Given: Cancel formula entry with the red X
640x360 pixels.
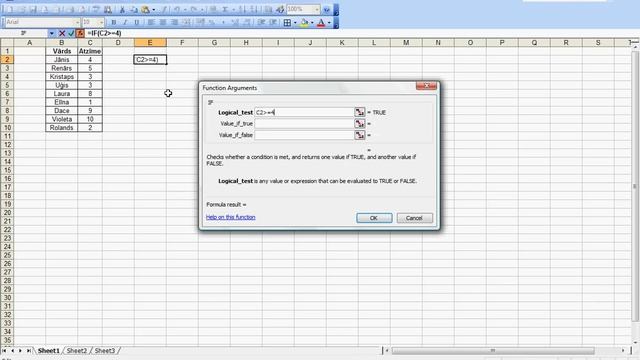Looking at the screenshot, I should (x=62, y=33).
